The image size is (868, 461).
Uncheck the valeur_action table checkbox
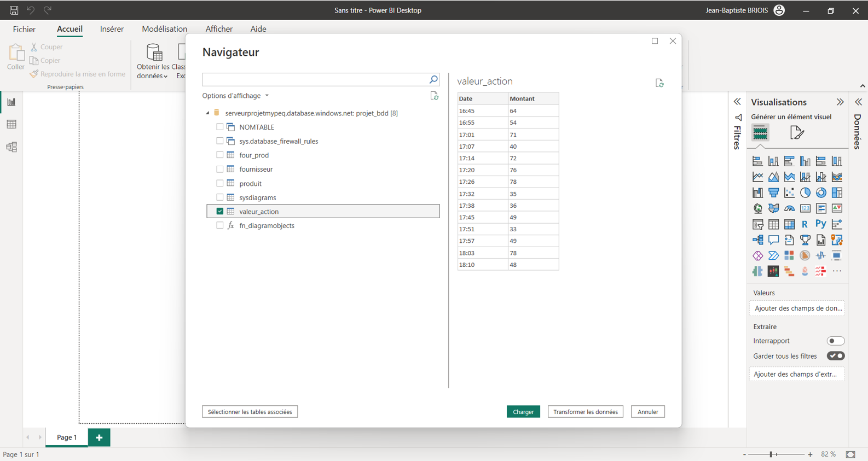pos(220,211)
